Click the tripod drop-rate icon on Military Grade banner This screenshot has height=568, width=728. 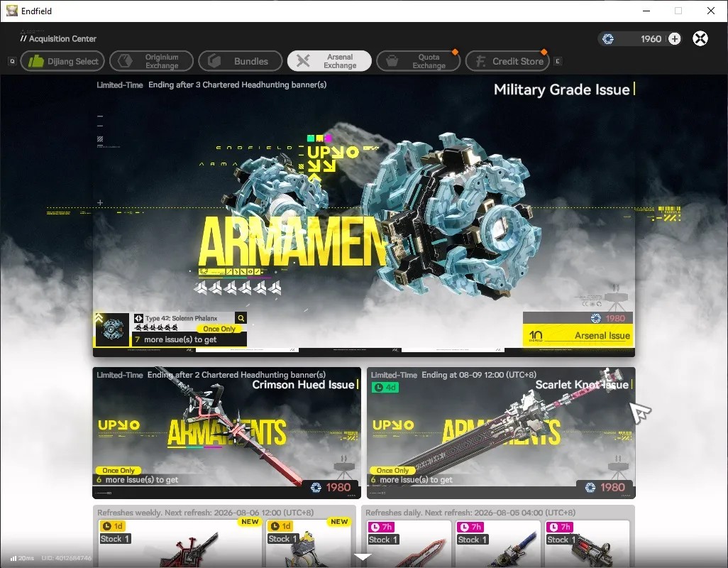coord(616,299)
